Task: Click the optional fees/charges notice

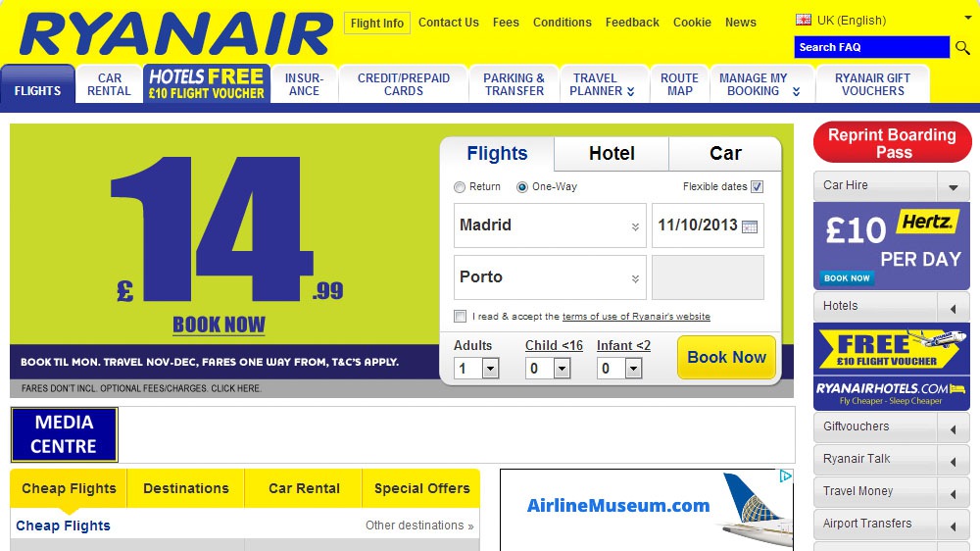Action: point(141,388)
